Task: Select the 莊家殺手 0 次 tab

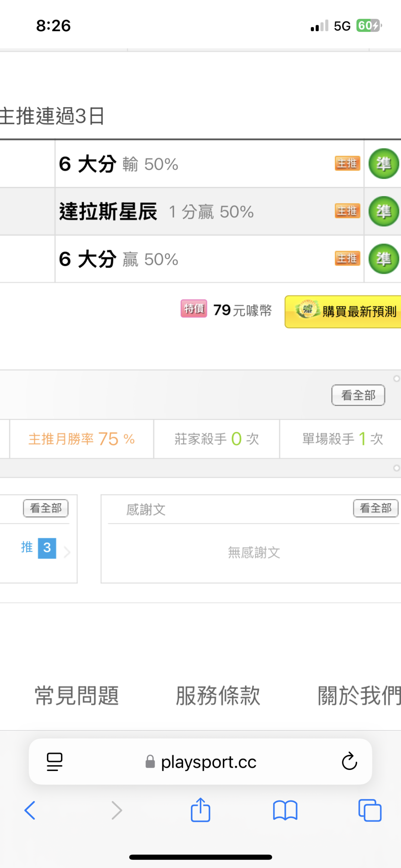Action: [x=216, y=439]
